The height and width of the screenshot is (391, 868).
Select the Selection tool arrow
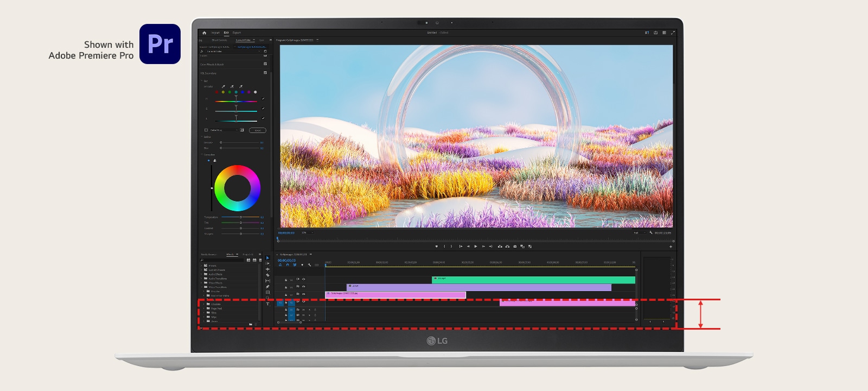coord(267,258)
